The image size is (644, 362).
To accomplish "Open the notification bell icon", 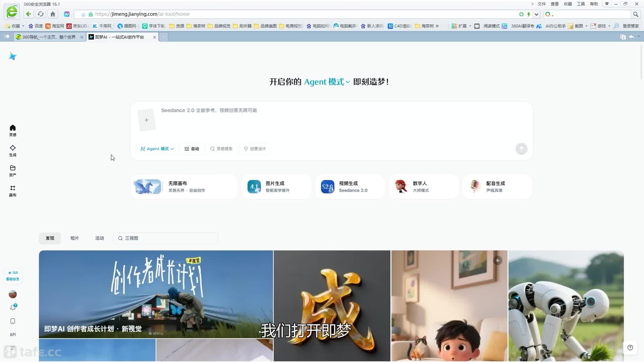I will (x=13, y=307).
